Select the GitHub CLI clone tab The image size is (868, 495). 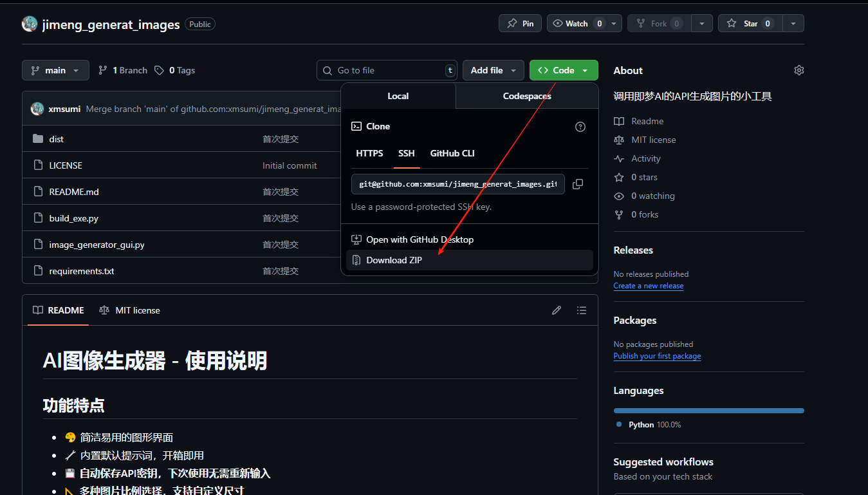point(452,153)
